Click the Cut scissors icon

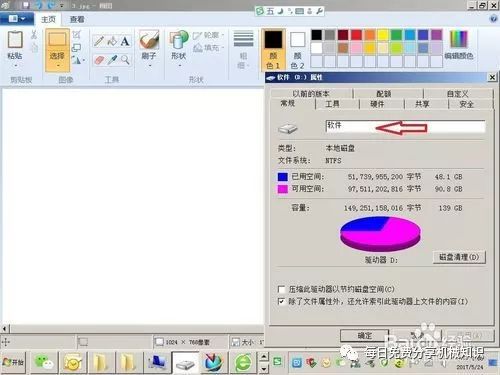[34, 34]
